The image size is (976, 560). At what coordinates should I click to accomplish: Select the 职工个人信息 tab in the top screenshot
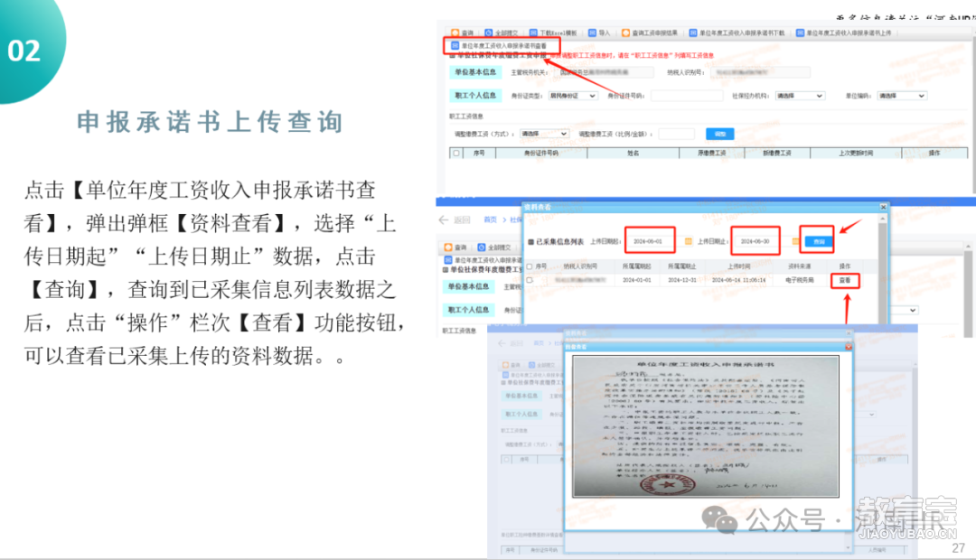[x=475, y=95]
